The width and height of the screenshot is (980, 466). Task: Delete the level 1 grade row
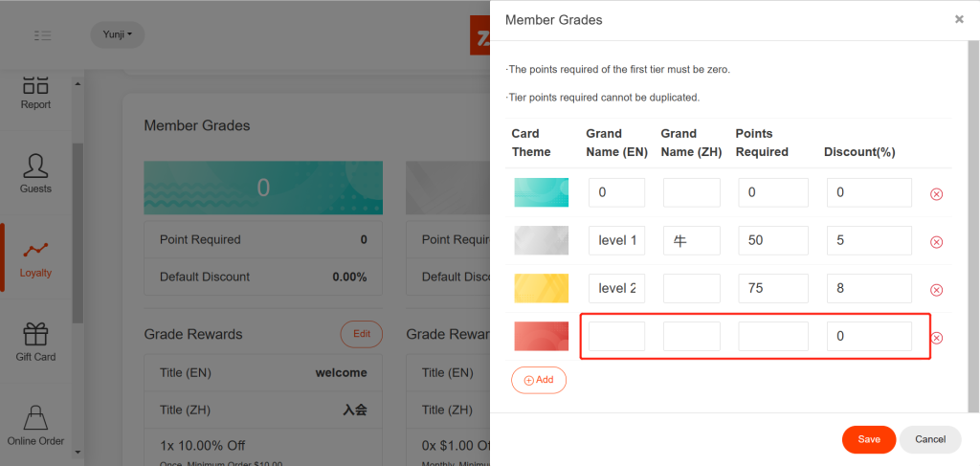936,241
